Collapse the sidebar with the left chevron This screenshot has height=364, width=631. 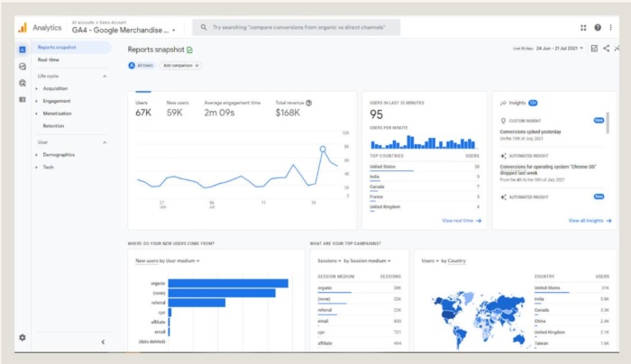click(x=103, y=341)
